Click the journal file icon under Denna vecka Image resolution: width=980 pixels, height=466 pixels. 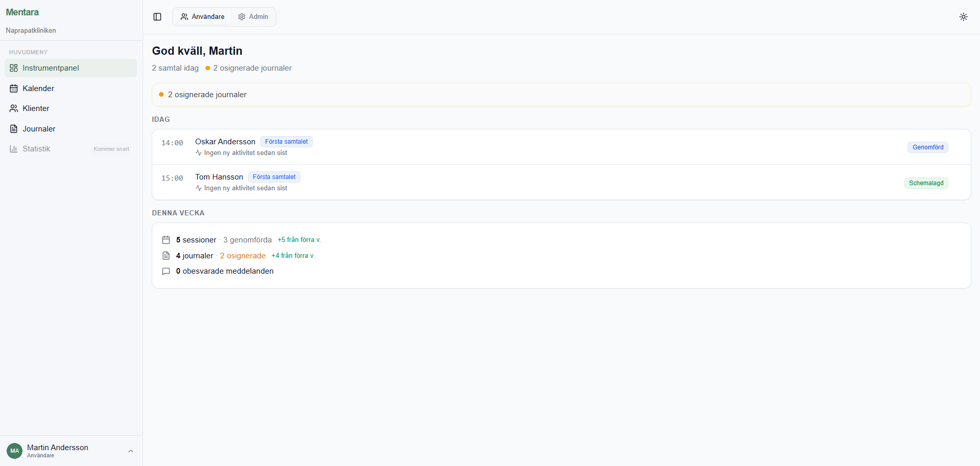tap(166, 256)
